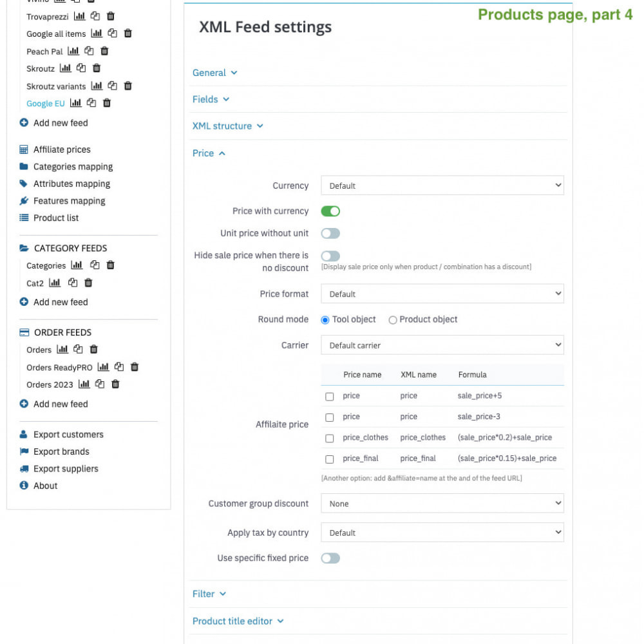The height and width of the screenshot is (644, 644).
Task: Open statistics for Skroutz variants feed
Action: tap(97, 86)
